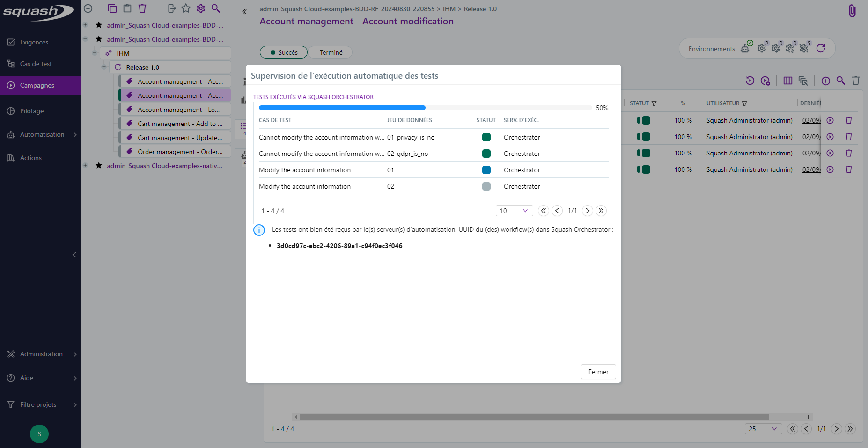Expand the Automatisation submenu
Image resolution: width=868 pixels, height=448 pixels.
(75, 135)
